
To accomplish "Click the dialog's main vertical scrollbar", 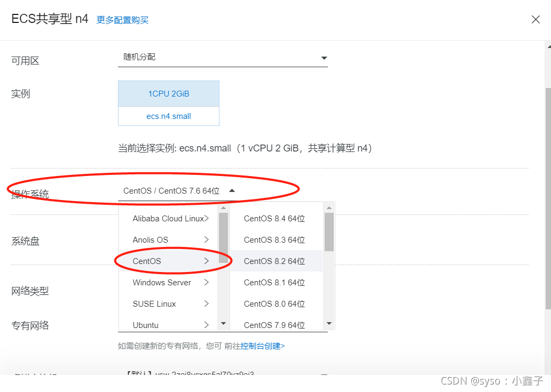I will pos(548,198).
